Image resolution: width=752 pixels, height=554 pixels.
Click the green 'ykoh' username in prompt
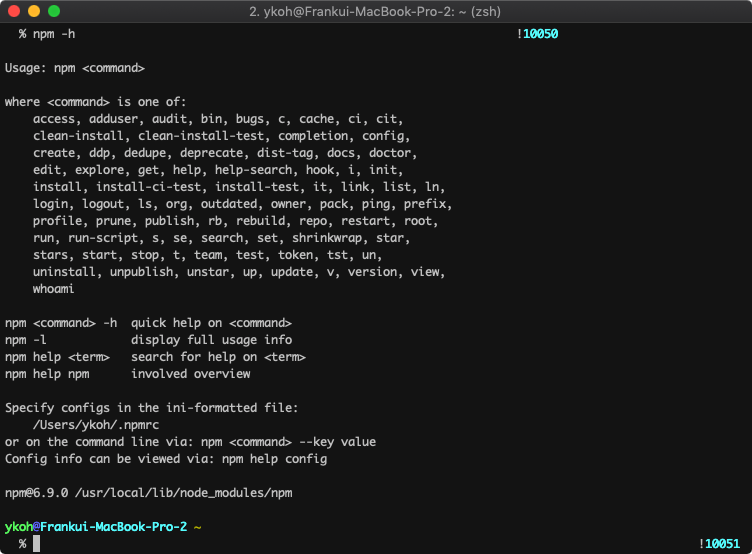click(18, 526)
